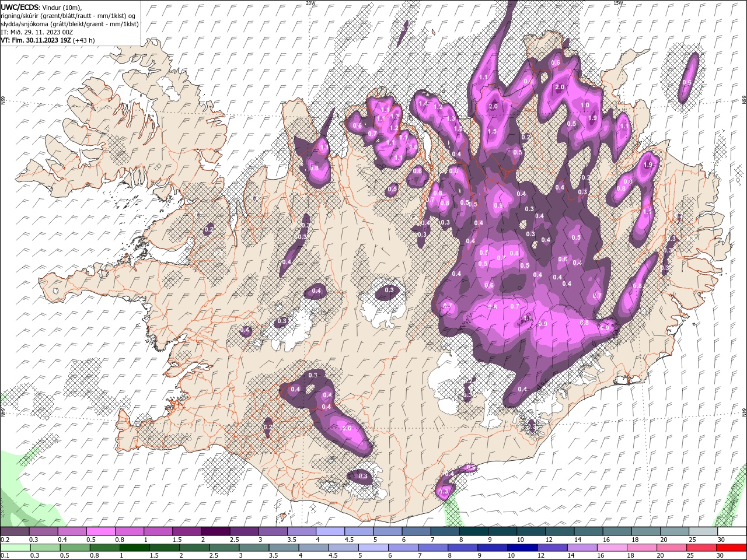This screenshot has height=560, width=747.
Task: Pick rain legend swatch between 0.1 and 0.3
Action: pyautogui.click(x=16, y=548)
